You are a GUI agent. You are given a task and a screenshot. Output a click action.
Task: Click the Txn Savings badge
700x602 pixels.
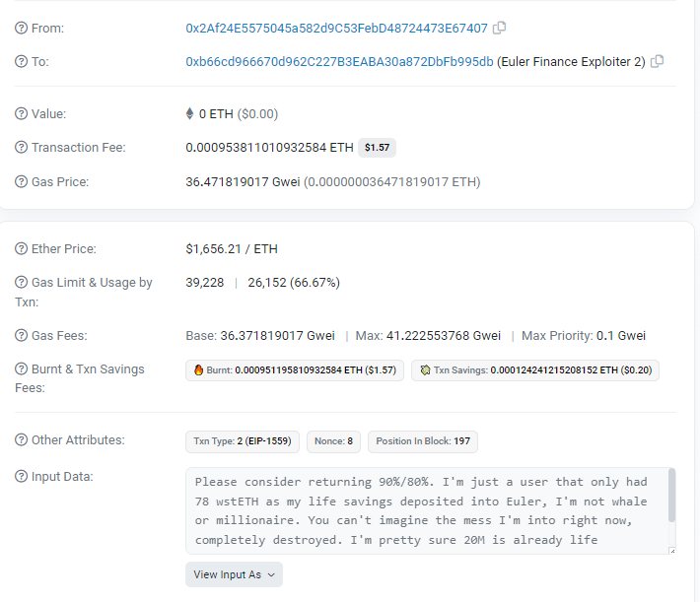click(x=535, y=370)
